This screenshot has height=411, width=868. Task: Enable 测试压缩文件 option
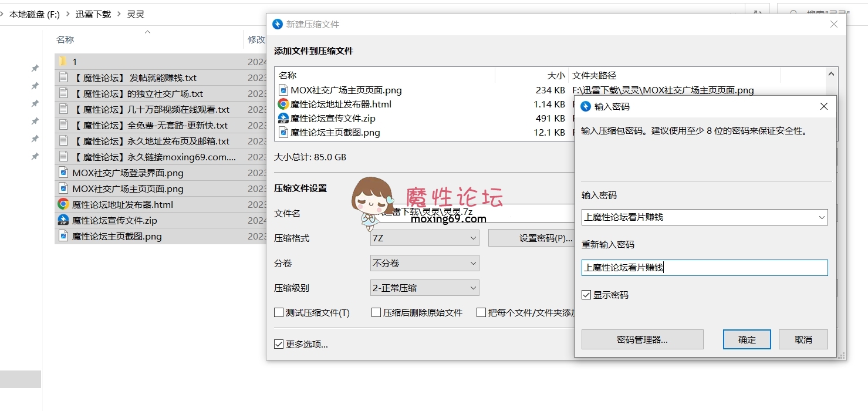tap(279, 312)
